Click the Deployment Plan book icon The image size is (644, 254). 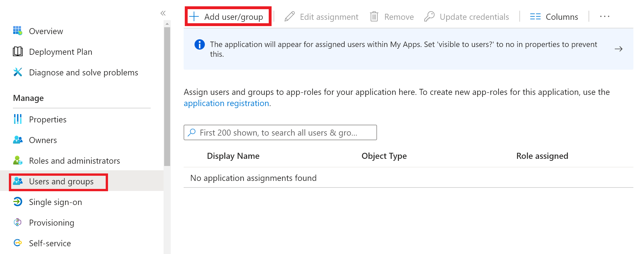click(x=17, y=51)
